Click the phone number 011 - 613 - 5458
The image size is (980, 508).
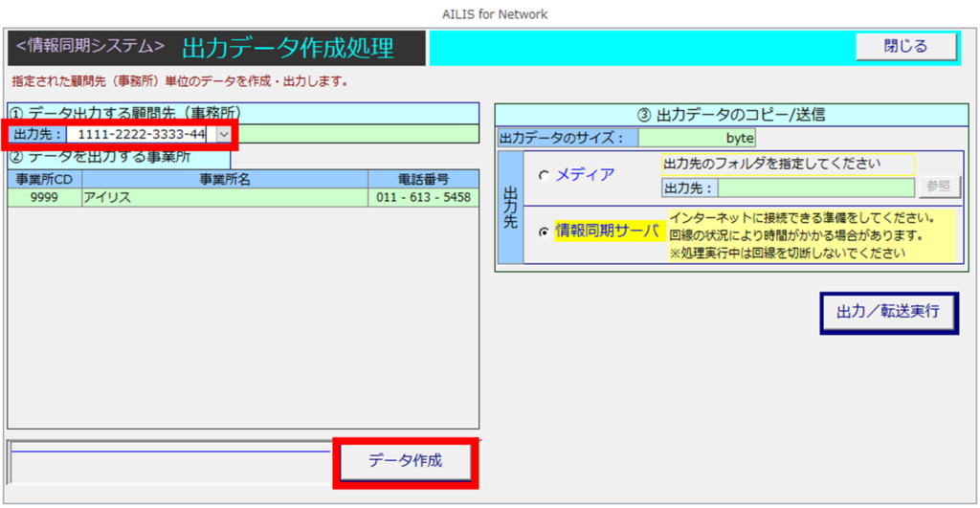click(x=423, y=197)
